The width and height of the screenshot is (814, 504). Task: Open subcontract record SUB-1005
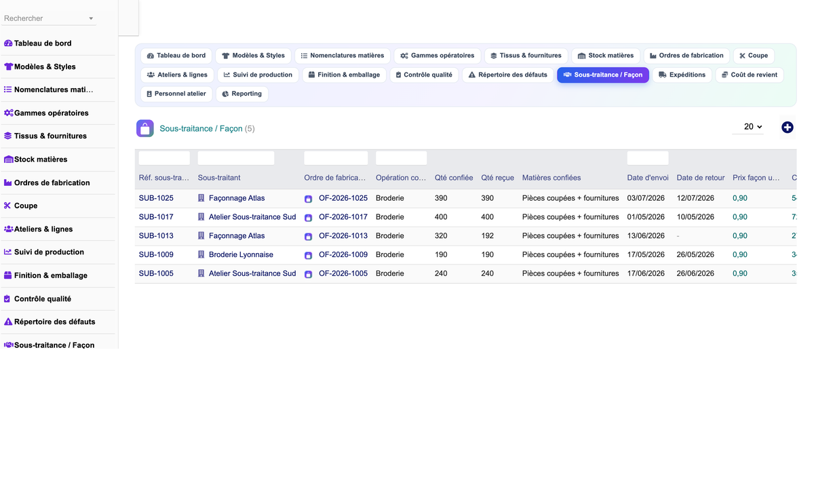pyautogui.click(x=156, y=273)
